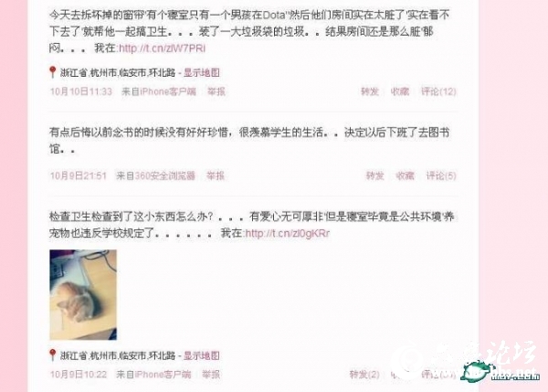Repost (转发) the 10月9日 21:51 post
This screenshot has height=392, width=548.
coord(375,175)
